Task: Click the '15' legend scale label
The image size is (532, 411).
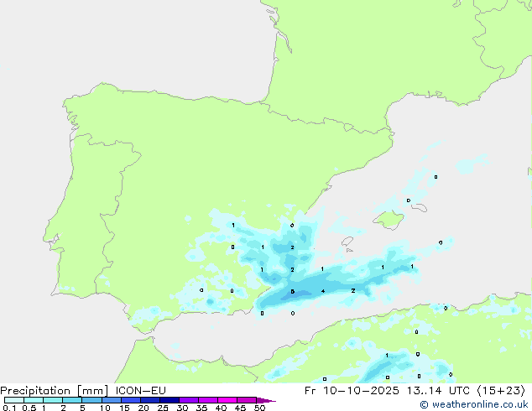Action: [x=124, y=408]
